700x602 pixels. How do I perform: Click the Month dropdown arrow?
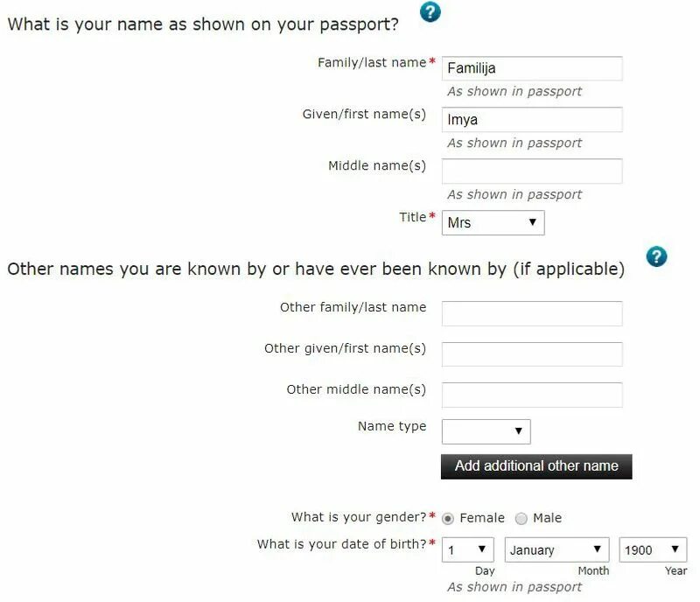[597, 549]
